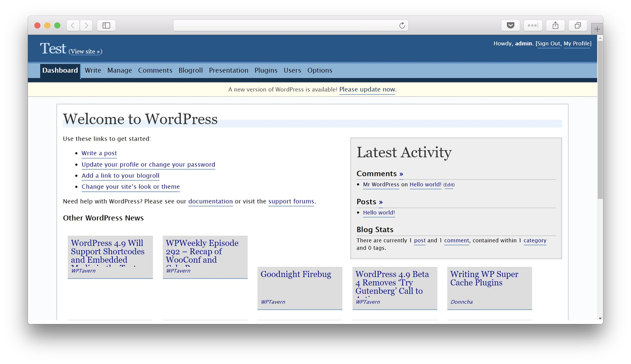Open the three-dots extension button
This screenshot has height=364, width=631.
[x=533, y=25]
